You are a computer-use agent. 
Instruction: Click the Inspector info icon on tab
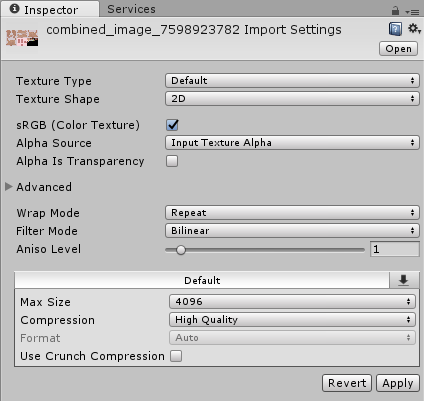pyautogui.click(x=14, y=9)
